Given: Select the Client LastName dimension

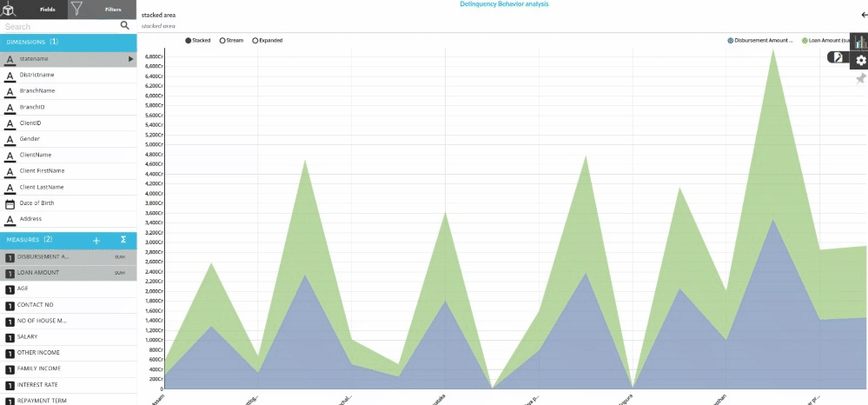Looking at the screenshot, I should point(68,187).
